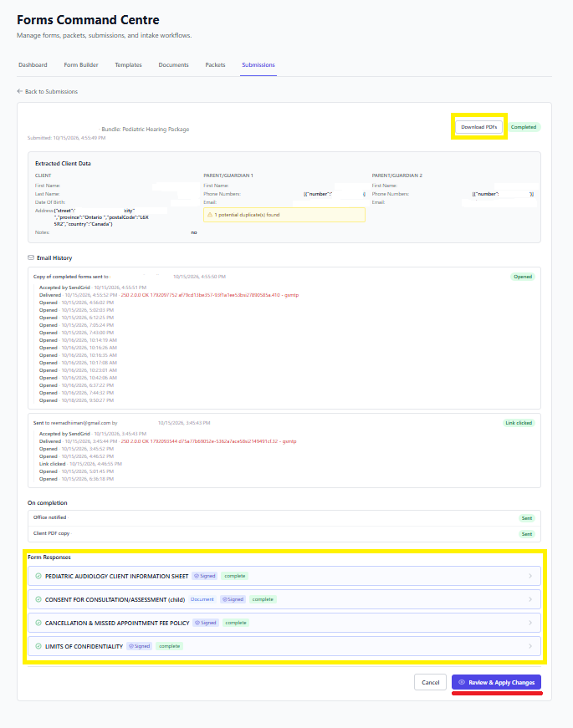Click the 'Extracted Client Data' heading
The height and width of the screenshot is (728, 573).
point(63,164)
